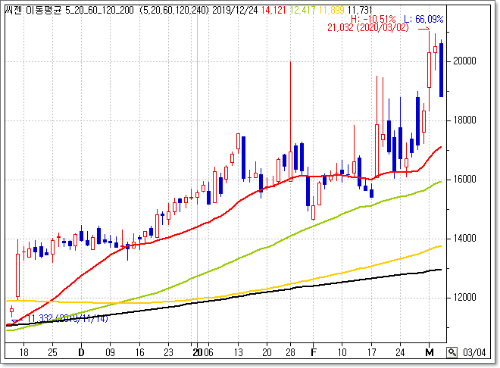The height and width of the screenshot is (368, 500).
Task: Click the magnifier zoom icon beside 03/04
Action: pyautogui.click(x=452, y=352)
